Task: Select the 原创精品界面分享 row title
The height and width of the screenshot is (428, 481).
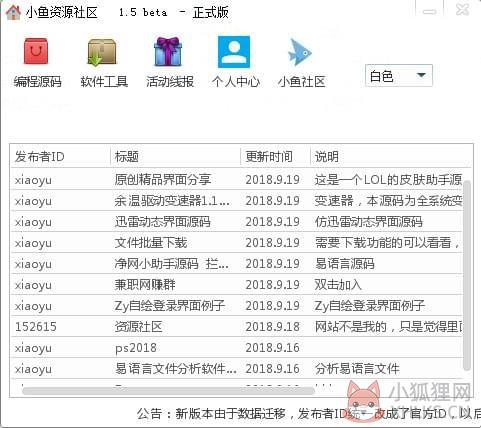Action: (163, 180)
